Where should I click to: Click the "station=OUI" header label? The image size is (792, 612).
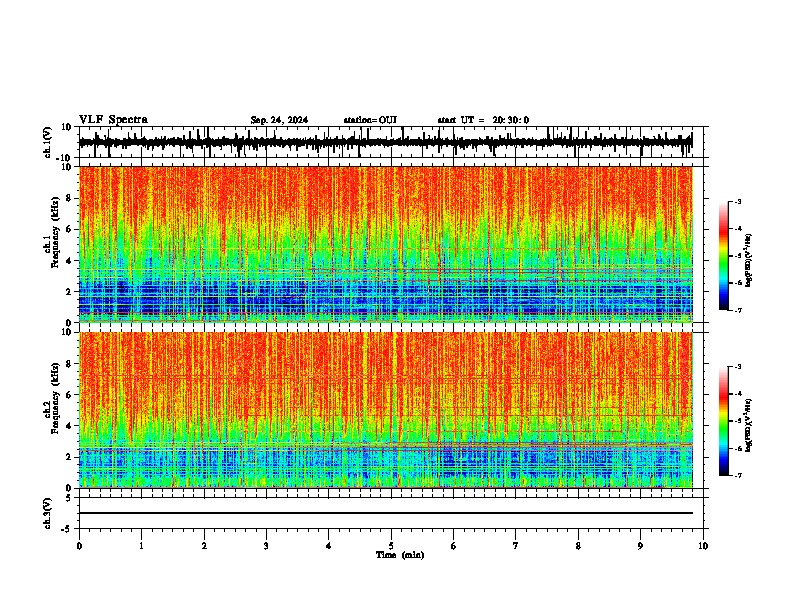370,120
